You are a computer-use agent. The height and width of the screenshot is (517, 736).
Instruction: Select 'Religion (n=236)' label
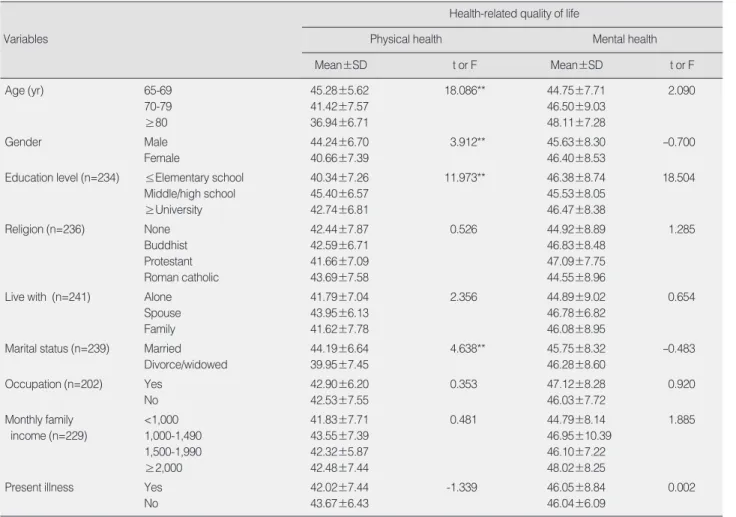[x=45, y=229]
